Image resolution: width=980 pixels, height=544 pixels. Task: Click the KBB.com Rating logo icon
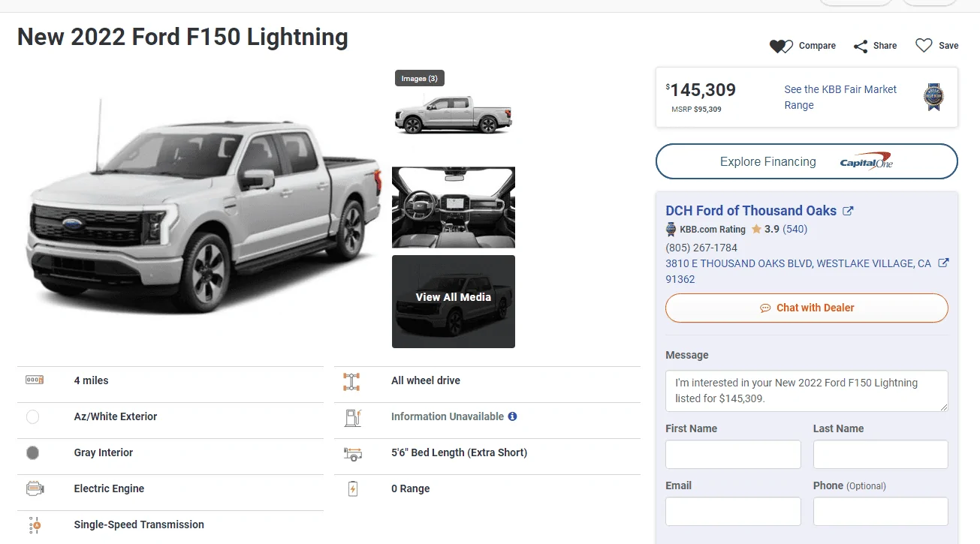point(671,230)
